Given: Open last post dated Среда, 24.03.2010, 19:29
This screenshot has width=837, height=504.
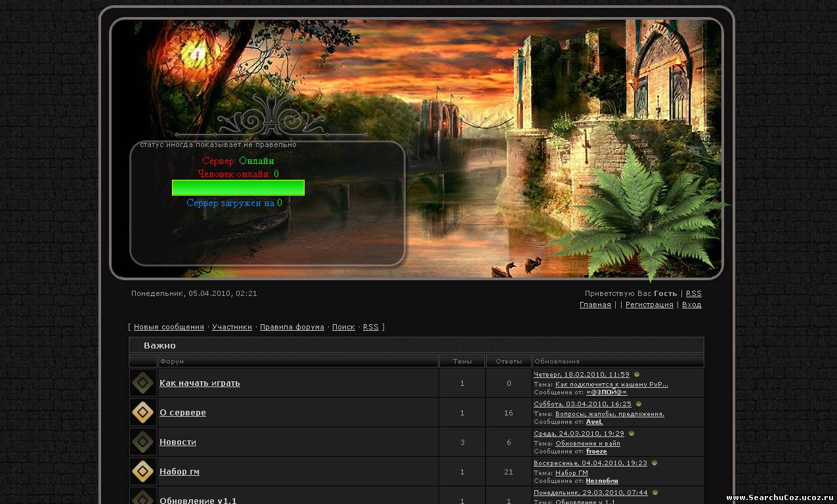Looking at the screenshot, I should (579, 433).
